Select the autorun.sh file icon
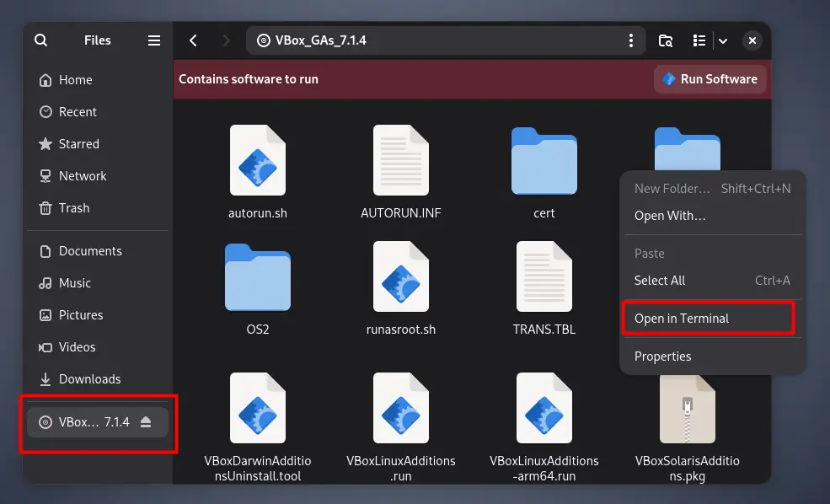 [258, 161]
